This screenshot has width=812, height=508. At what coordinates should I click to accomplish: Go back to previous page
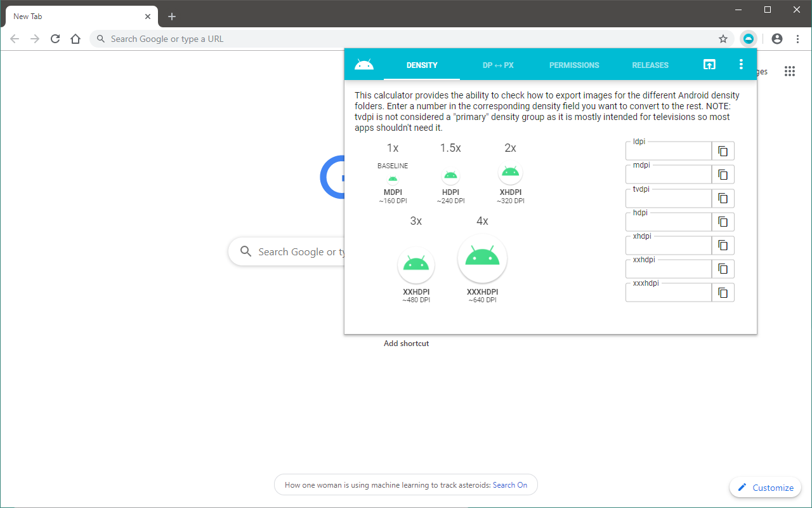15,39
